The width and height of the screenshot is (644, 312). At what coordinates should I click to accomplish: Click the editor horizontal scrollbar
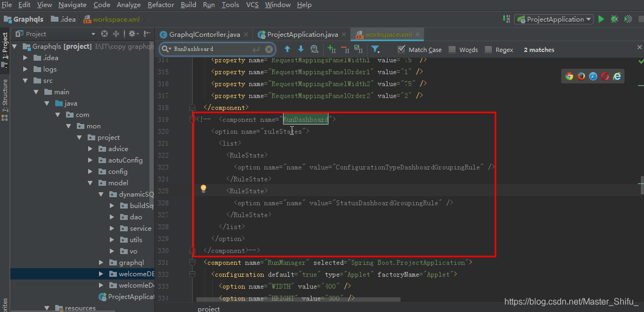pyautogui.click(x=298, y=300)
